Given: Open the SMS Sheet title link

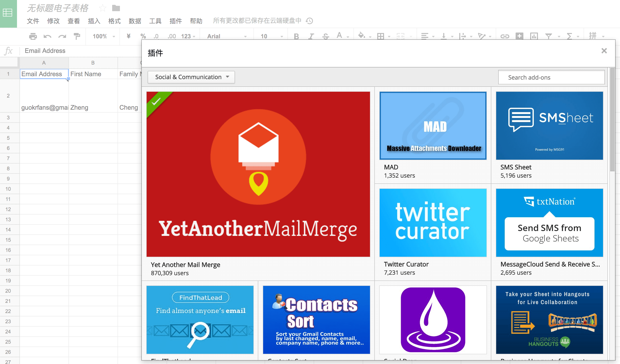Looking at the screenshot, I should 516,167.
